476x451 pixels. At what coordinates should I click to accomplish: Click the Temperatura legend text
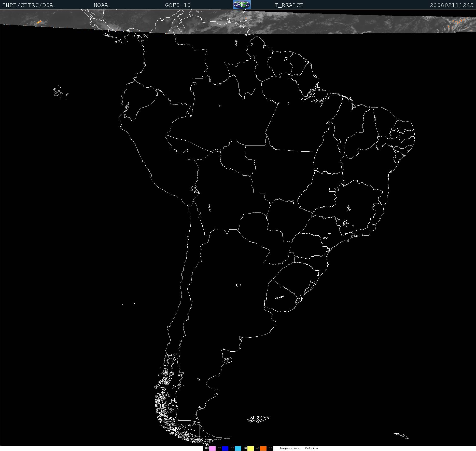point(289,448)
